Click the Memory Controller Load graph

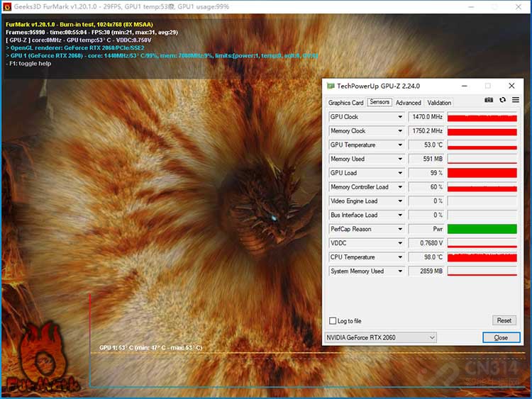point(482,187)
